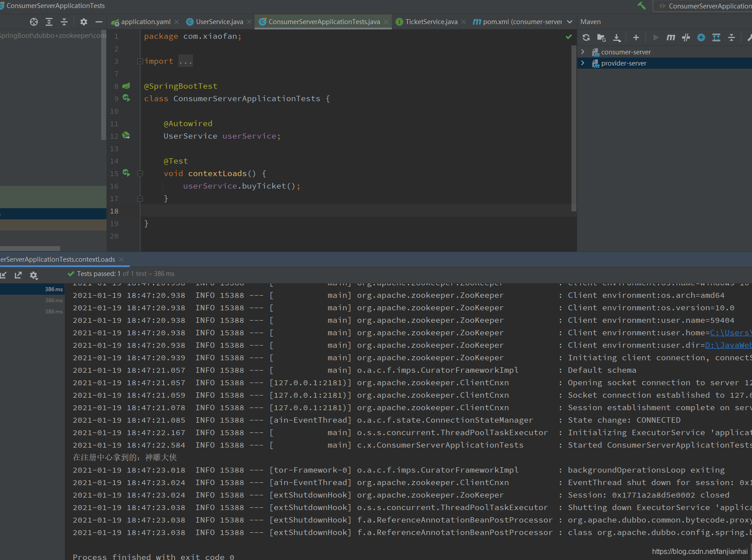The image size is (752, 560).
Task: Click Export Test Results icon
Action: tap(18, 275)
